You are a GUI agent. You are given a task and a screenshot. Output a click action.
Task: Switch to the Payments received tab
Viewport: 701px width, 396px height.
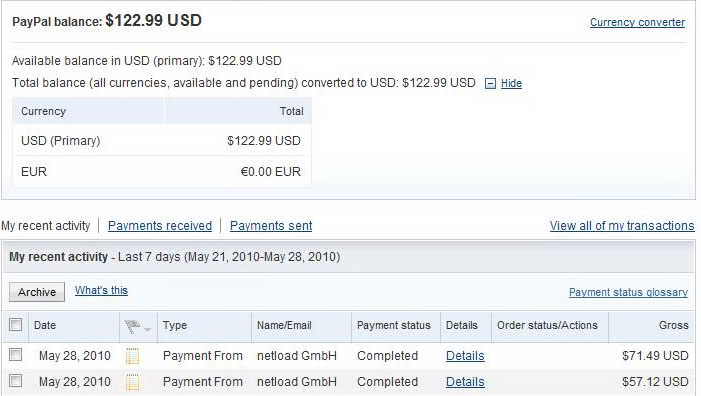(x=160, y=226)
